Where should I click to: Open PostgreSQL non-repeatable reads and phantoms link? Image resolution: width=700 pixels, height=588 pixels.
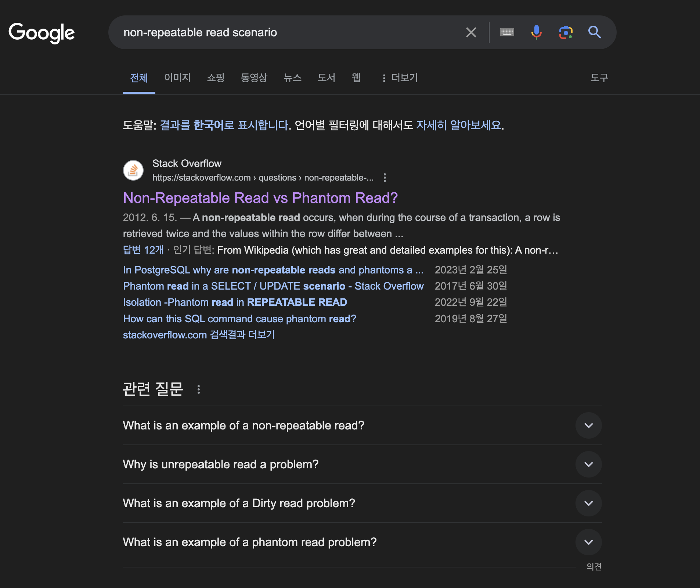pos(273,270)
